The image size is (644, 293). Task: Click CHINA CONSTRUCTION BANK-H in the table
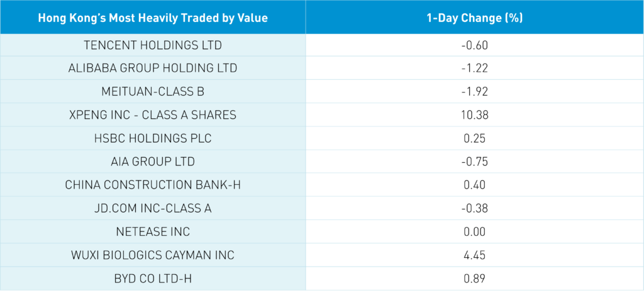pos(153,185)
